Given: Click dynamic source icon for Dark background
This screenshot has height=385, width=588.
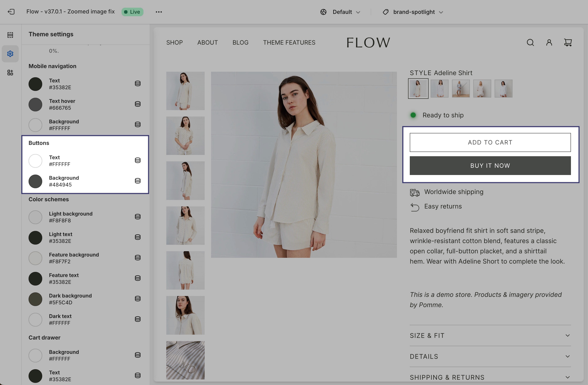Looking at the screenshot, I should pyautogui.click(x=138, y=299).
